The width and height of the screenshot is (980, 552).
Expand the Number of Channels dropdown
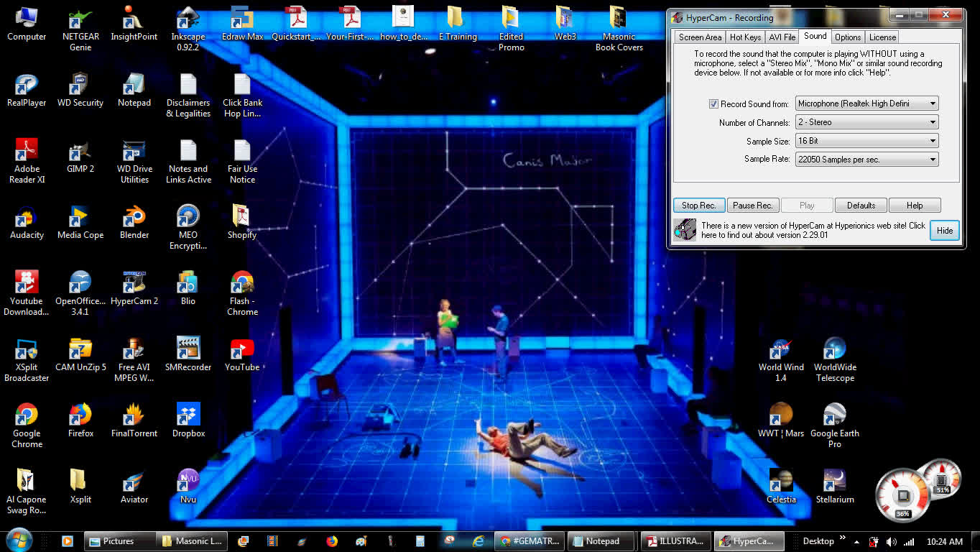pos(866,122)
